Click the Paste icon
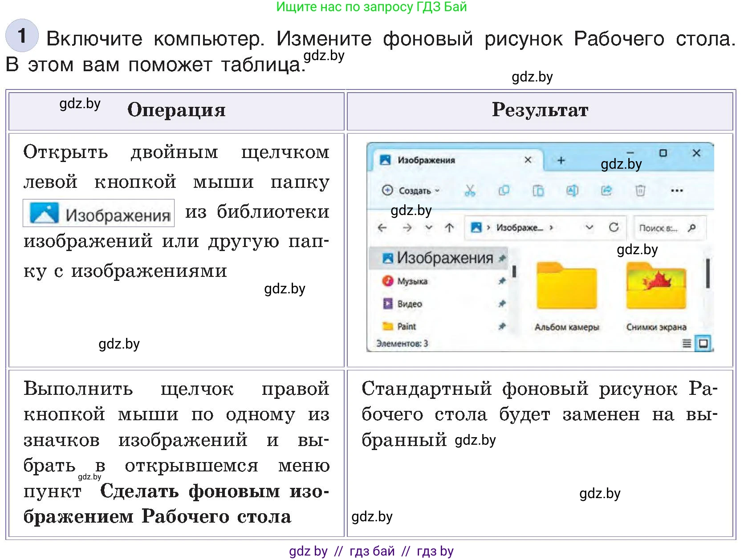This screenshot has height=560, width=744. pyautogui.click(x=539, y=191)
